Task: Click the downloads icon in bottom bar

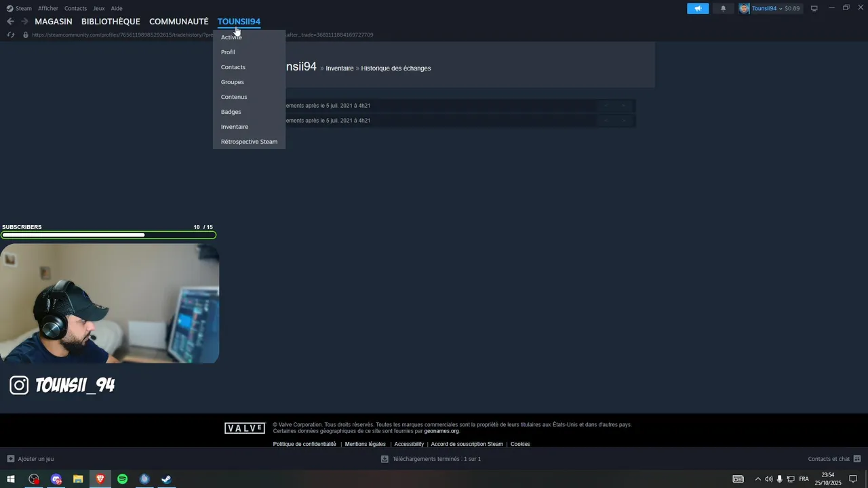Action: (384, 459)
